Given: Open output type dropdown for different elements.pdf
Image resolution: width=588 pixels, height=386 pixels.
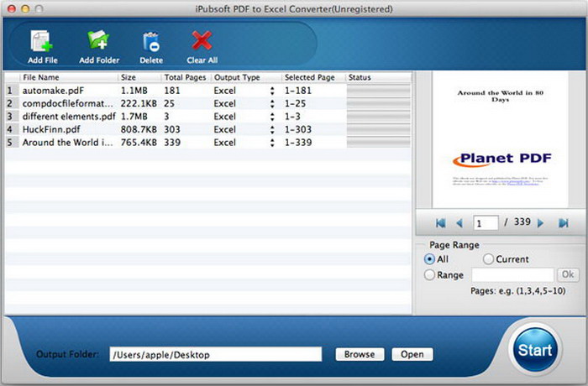Looking at the screenshot, I should pyautogui.click(x=272, y=117).
